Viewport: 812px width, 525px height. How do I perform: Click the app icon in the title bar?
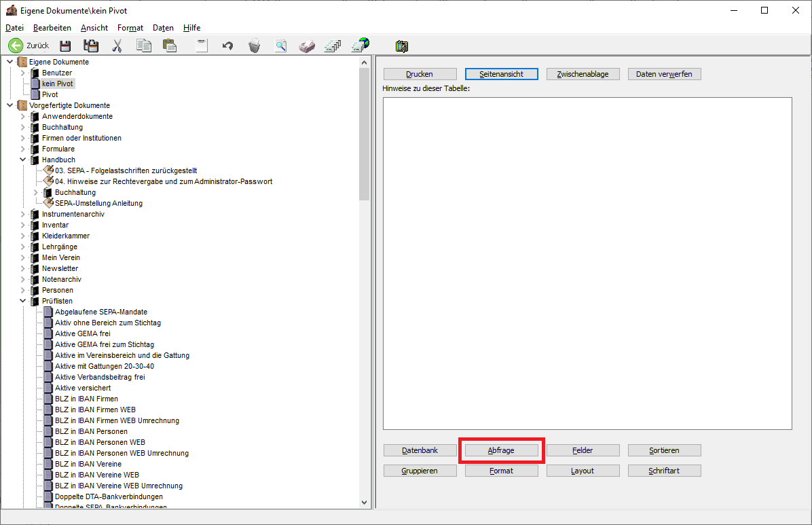point(12,10)
